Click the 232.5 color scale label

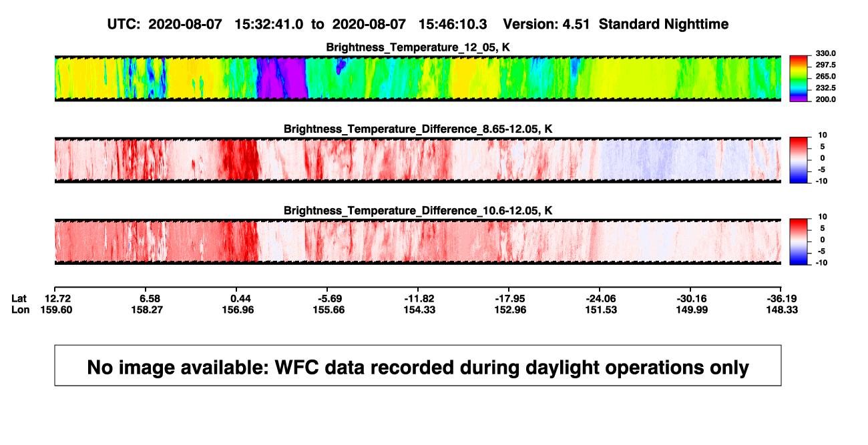click(827, 87)
